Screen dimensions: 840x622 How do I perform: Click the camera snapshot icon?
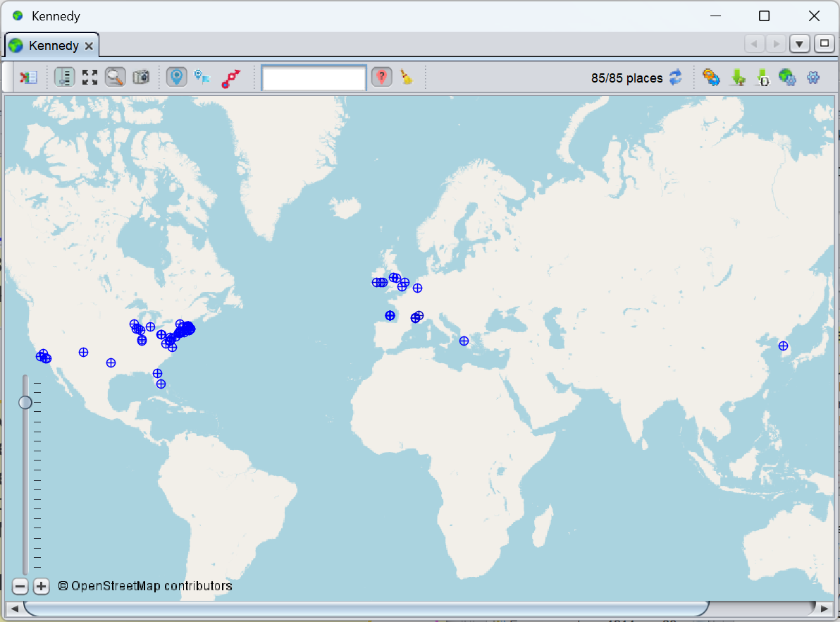tap(142, 78)
